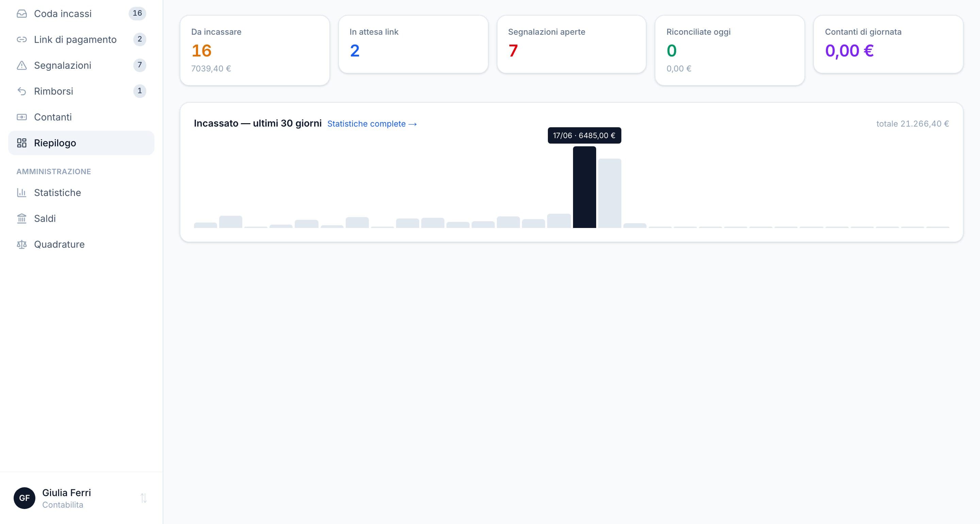
Task: Click the totale 21.266,40 € label
Action: (912, 124)
